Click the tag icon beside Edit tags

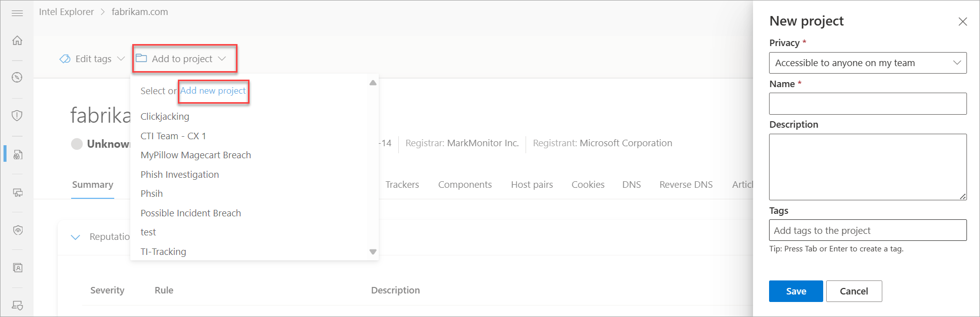click(65, 59)
